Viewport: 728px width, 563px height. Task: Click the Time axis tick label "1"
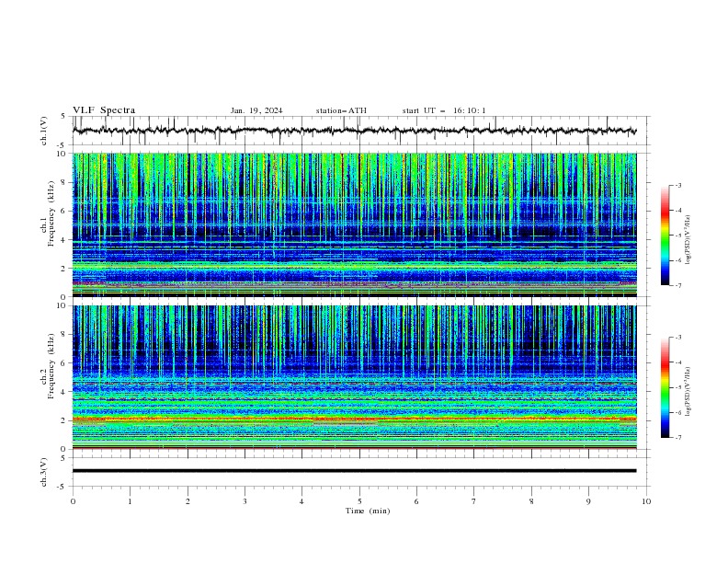[130, 501]
